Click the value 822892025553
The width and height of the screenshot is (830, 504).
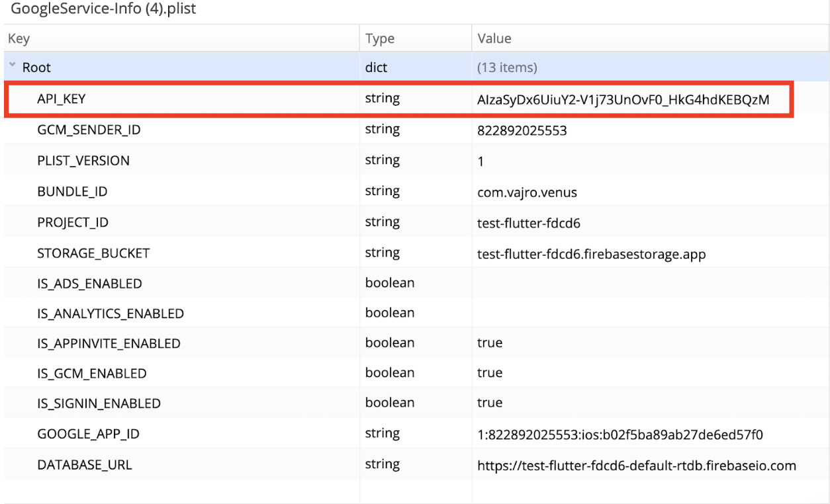coord(522,130)
